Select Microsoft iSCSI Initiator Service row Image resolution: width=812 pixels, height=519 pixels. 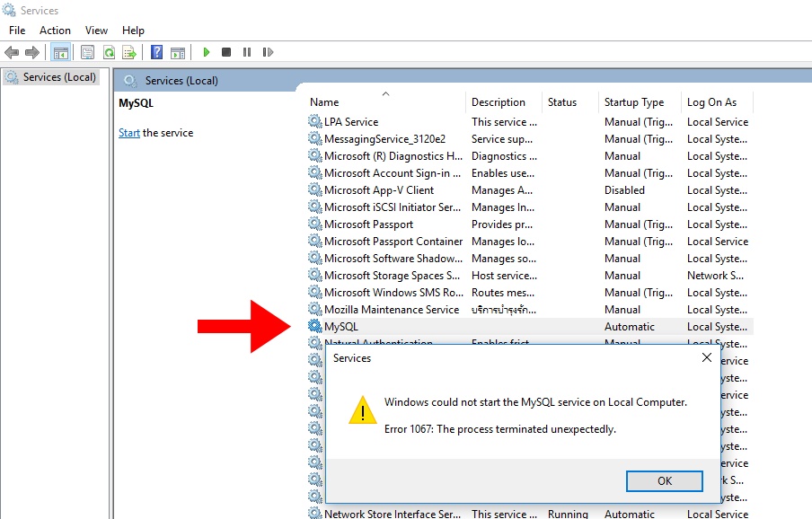pyautogui.click(x=530, y=207)
